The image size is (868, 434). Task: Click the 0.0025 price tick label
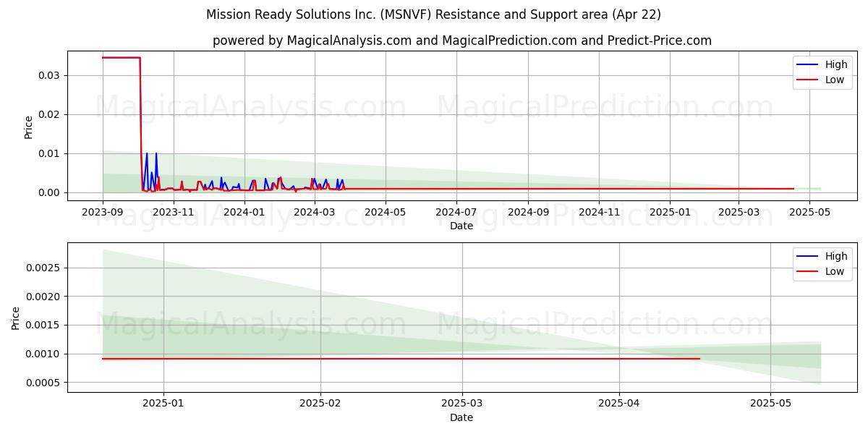click(44, 268)
